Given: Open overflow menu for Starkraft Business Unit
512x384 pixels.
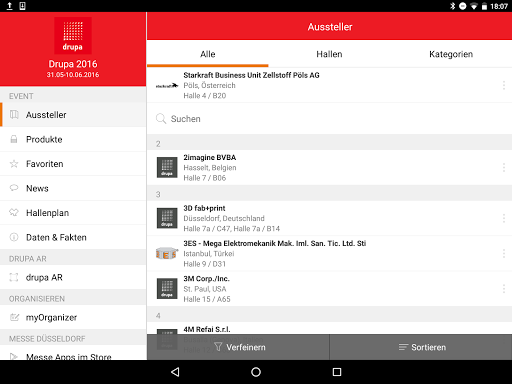Looking at the screenshot, I should click(x=504, y=85).
